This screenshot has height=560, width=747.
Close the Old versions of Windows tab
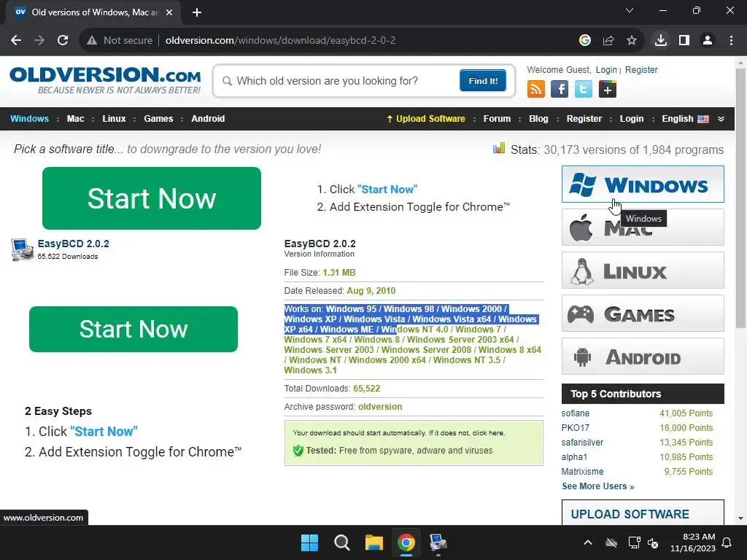[169, 12]
